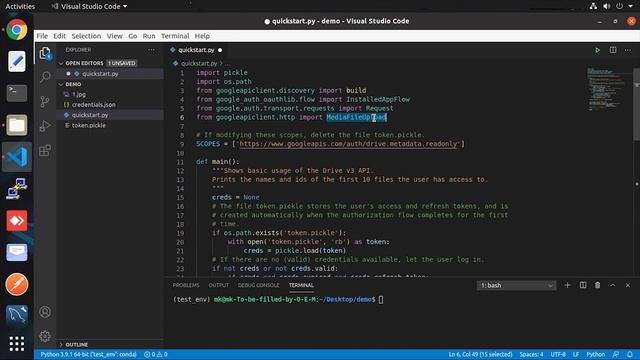The height and width of the screenshot is (360, 640).
Task: Open token.pickle in the explorer
Action: point(89,125)
